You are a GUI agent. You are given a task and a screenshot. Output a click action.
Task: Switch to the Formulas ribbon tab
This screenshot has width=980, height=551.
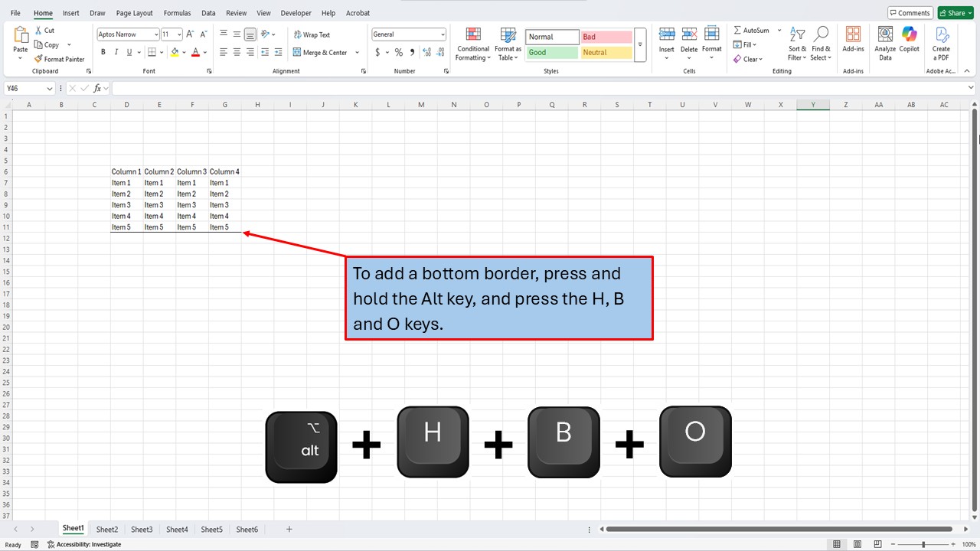[x=177, y=12]
